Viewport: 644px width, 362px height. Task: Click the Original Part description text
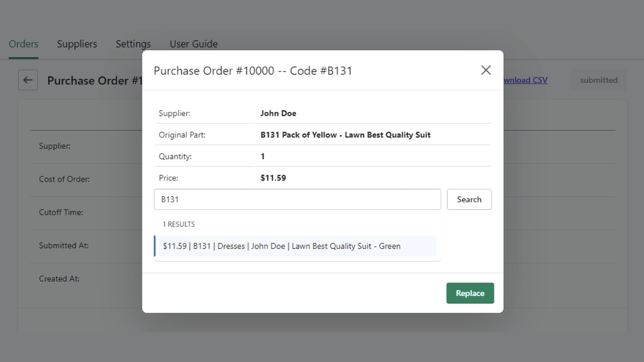tap(345, 135)
